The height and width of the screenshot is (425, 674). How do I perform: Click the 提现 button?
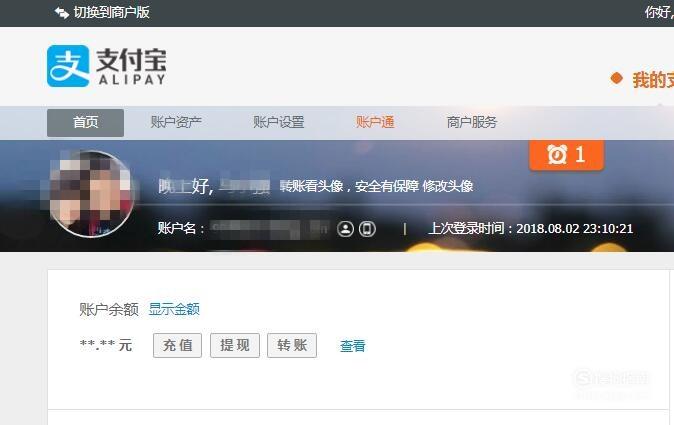pyautogui.click(x=235, y=345)
